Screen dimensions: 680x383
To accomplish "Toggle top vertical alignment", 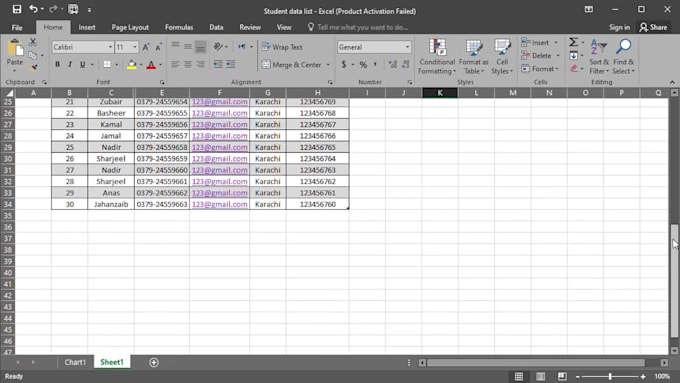I will [175, 47].
